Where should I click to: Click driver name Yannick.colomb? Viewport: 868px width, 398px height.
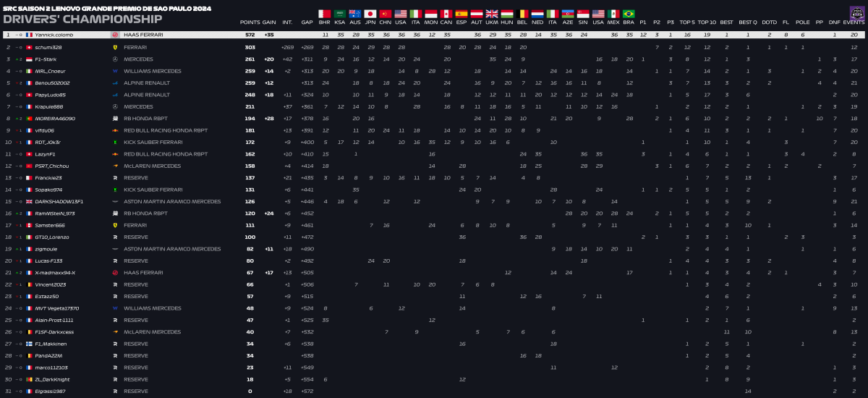pyautogui.click(x=54, y=35)
